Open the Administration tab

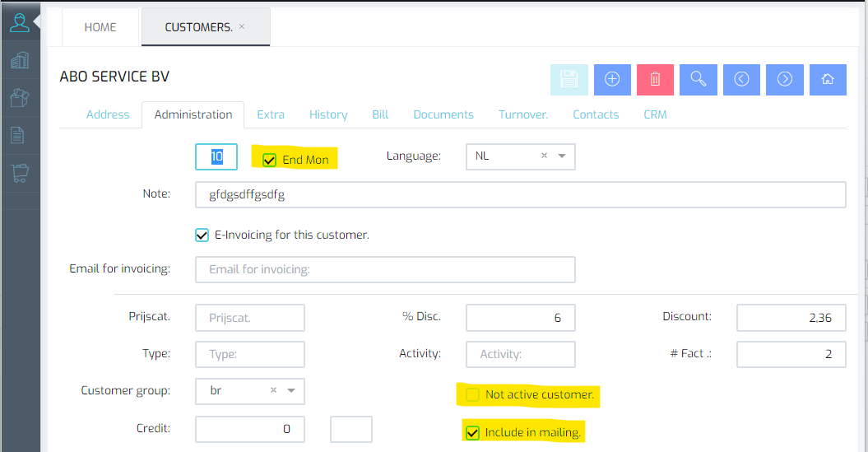pos(193,114)
